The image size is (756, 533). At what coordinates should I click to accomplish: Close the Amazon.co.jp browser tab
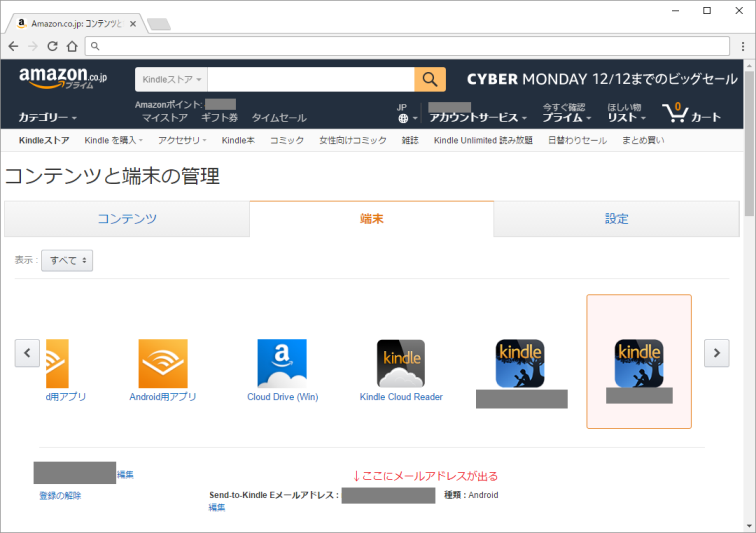tap(133, 24)
